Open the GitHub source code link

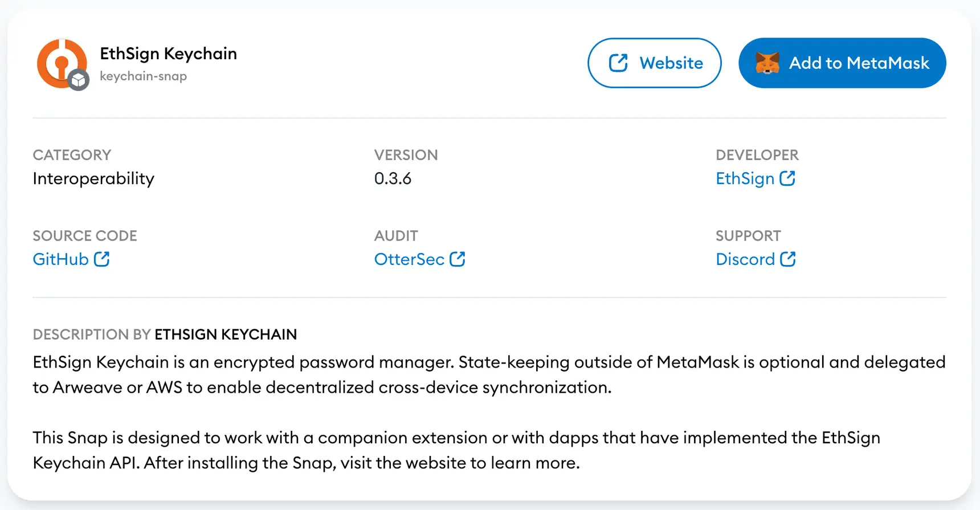[60, 259]
